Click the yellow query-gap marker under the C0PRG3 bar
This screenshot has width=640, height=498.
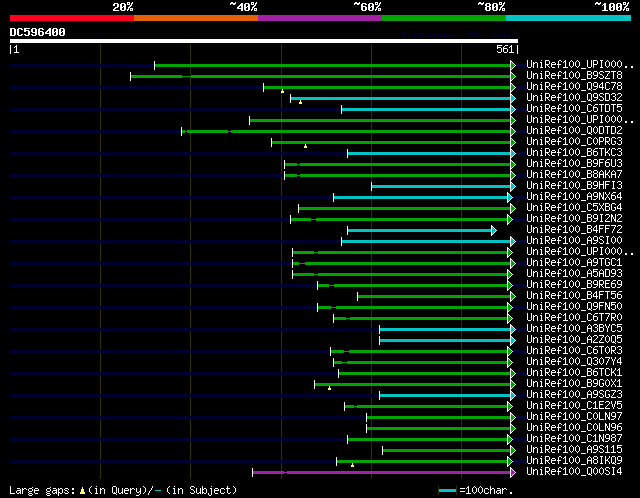tap(305, 146)
